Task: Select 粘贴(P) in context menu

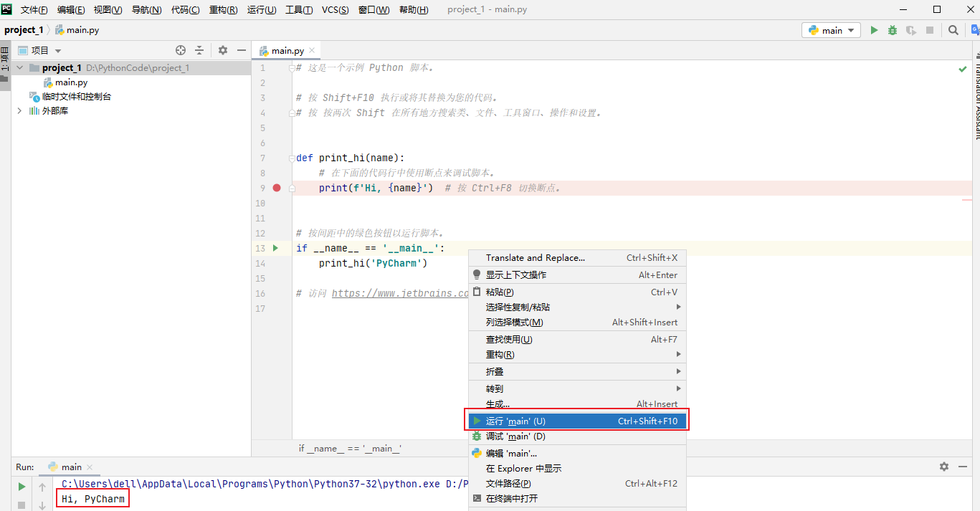Action: point(577,292)
